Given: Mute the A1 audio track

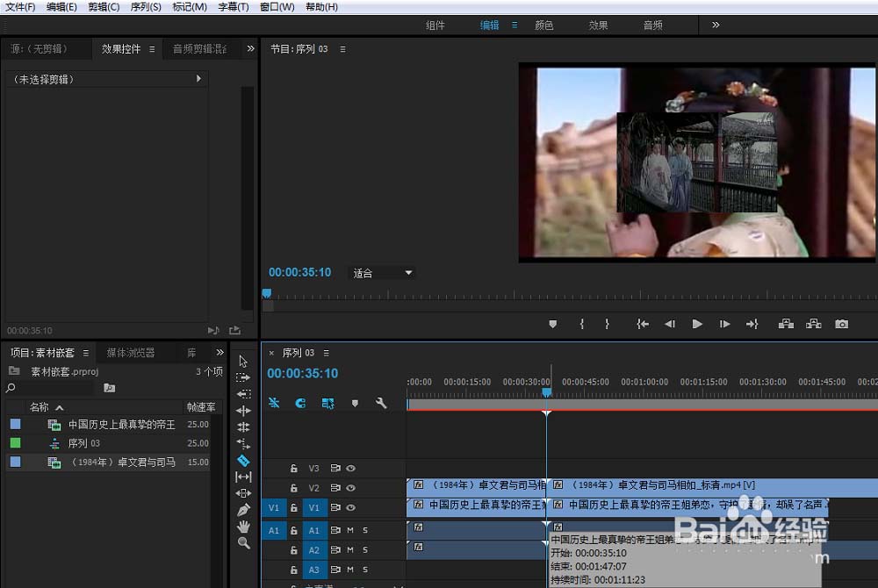Looking at the screenshot, I should [x=350, y=530].
